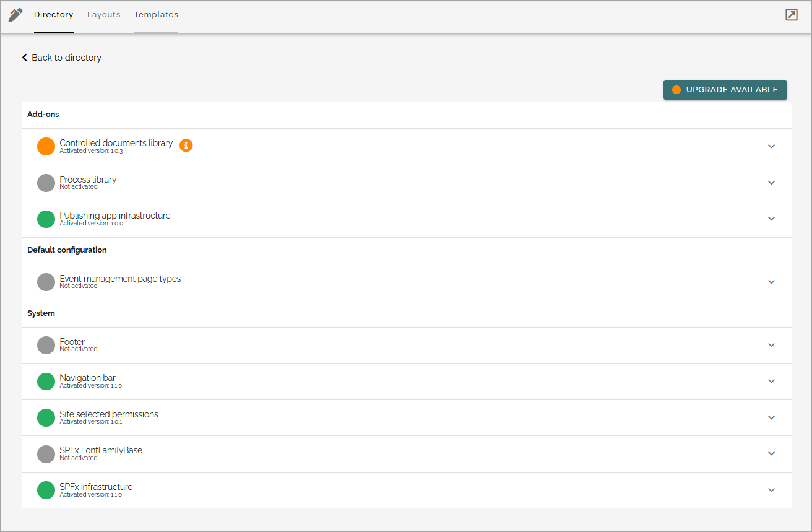Click the Upgrade Available button
Viewport: 812px width, 532px height.
[725, 90]
